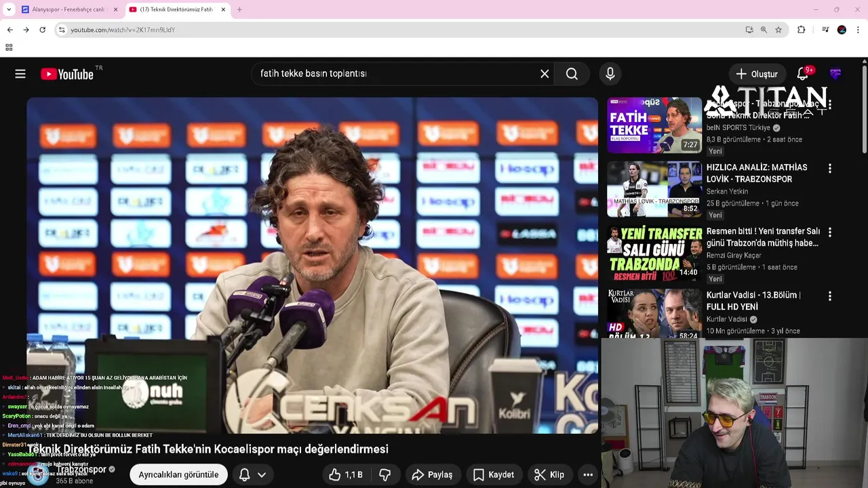Image resolution: width=868 pixels, height=488 pixels.
Task: Start voice search with the microphone icon
Action: (610, 74)
